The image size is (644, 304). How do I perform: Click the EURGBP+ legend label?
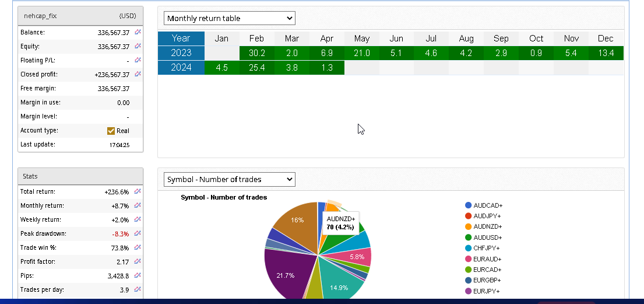(x=488, y=281)
